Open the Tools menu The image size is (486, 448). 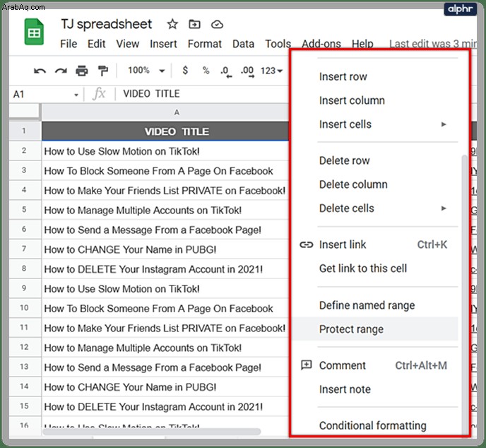[278, 44]
